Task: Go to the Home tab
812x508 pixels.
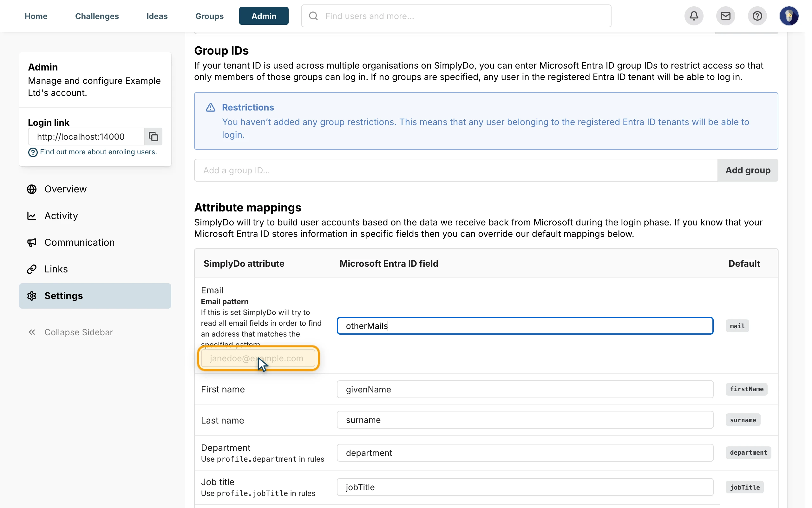Action: tap(36, 16)
